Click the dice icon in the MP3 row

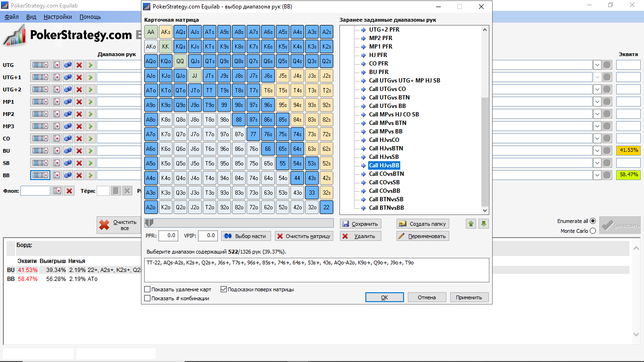pos(68,126)
